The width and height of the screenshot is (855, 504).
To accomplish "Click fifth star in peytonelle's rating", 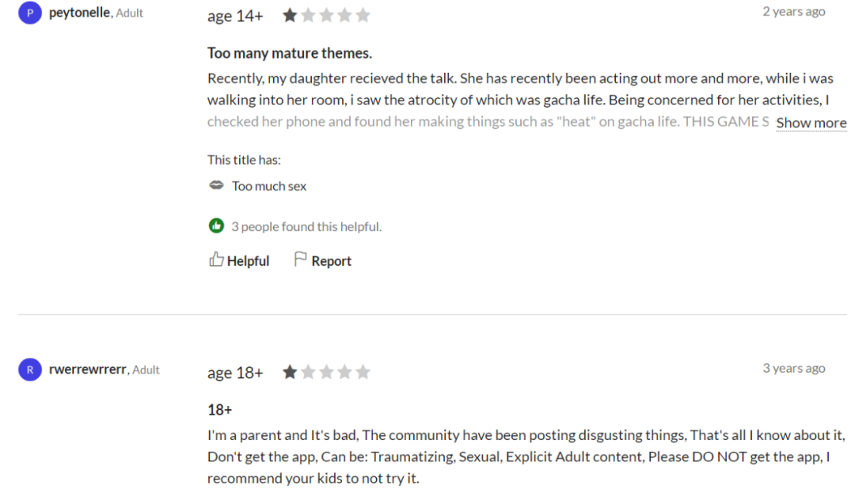I will (x=363, y=15).
